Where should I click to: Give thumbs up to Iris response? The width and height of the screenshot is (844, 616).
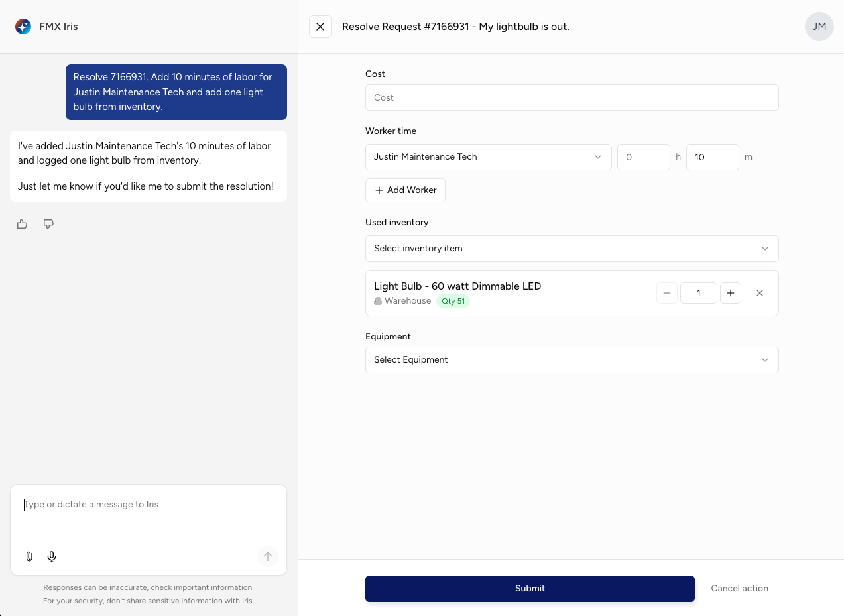23,224
